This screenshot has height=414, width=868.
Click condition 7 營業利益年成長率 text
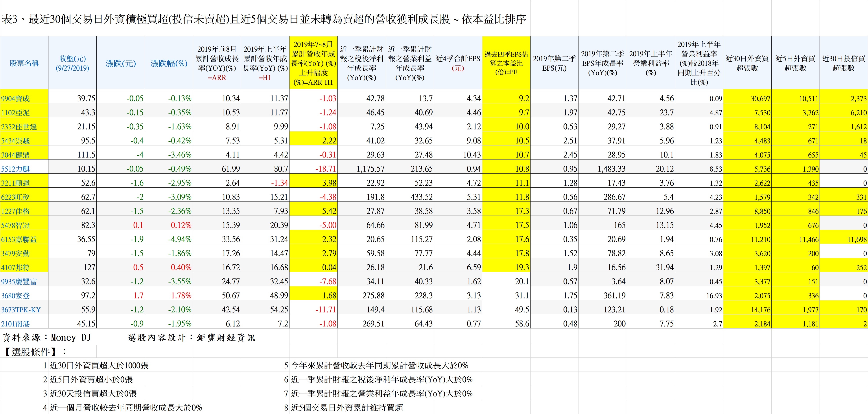(381, 394)
